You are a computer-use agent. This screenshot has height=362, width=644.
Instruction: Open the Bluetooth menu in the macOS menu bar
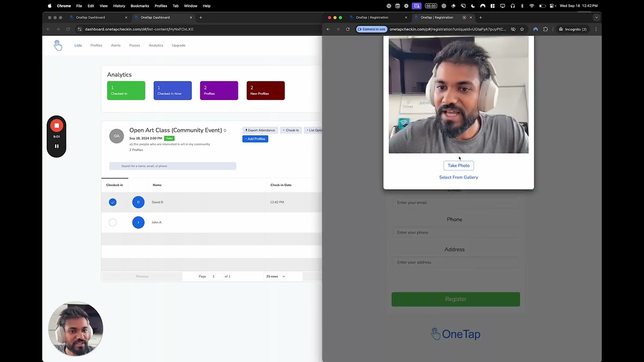tap(522, 6)
